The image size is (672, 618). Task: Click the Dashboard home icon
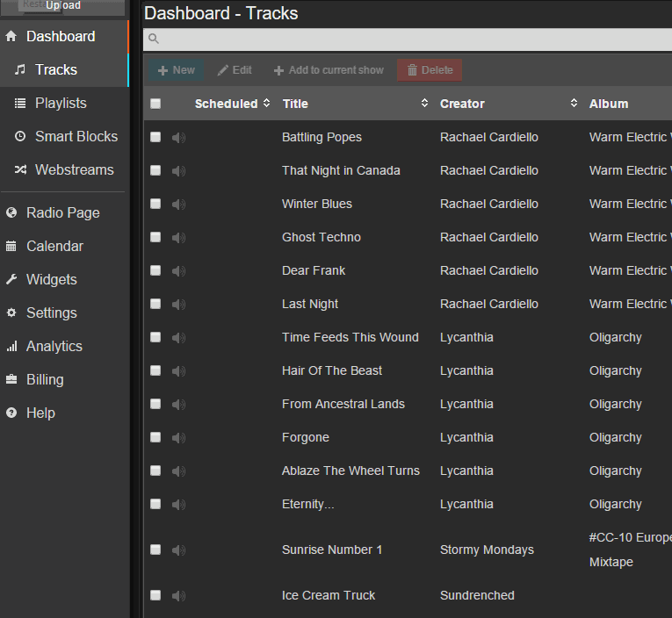[x=11, y=36]
